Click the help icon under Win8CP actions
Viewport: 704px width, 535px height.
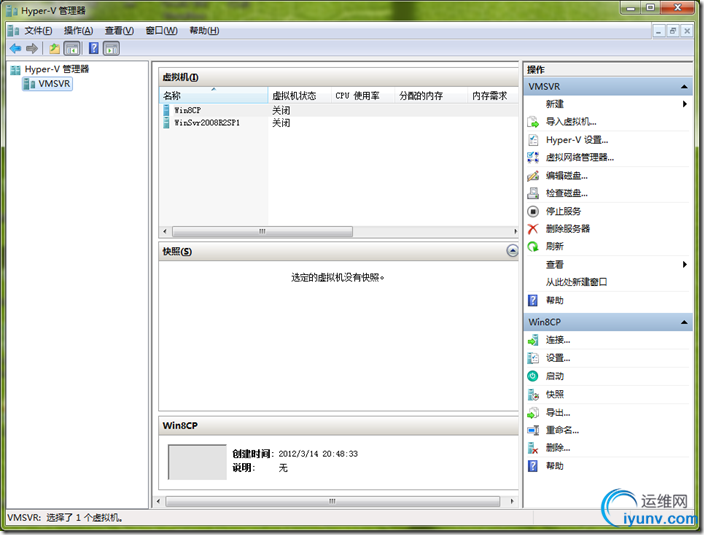point(533,466)
